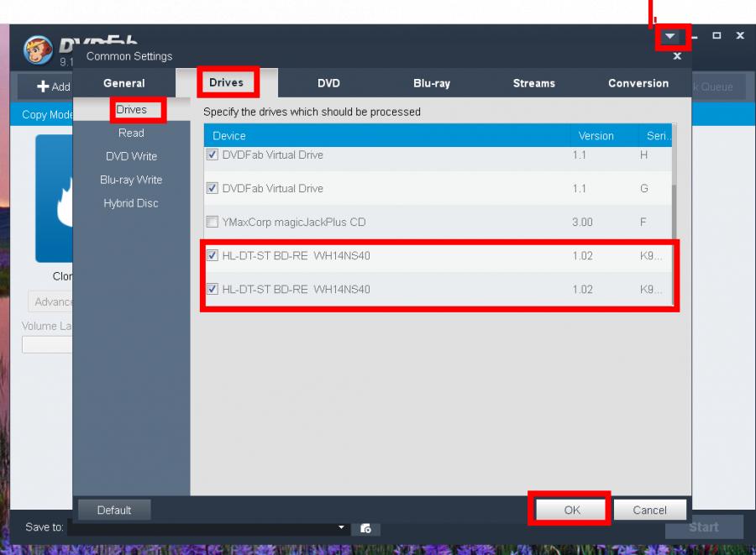Click the Default button

pos(114,510)
